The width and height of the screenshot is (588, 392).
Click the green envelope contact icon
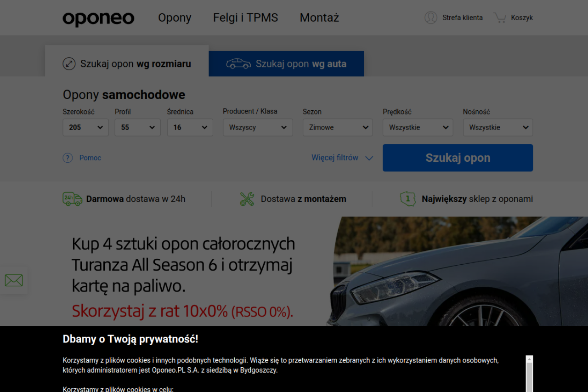coord(14,280)
